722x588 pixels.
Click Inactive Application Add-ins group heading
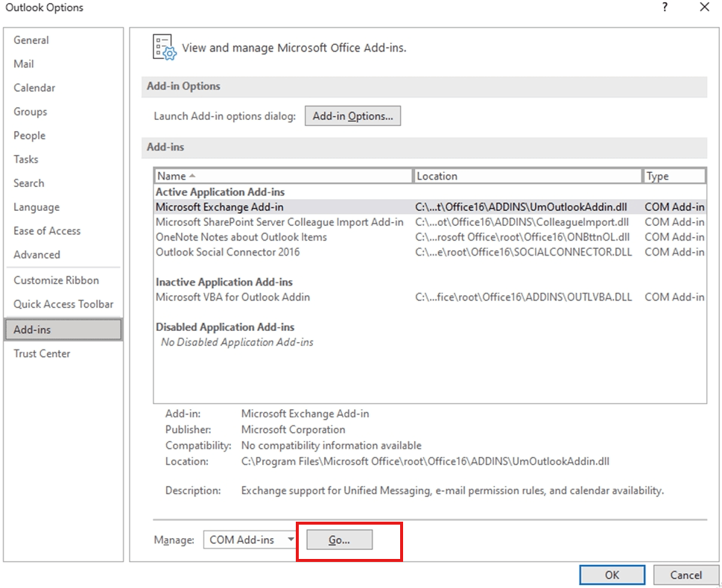pyautogui.click(x=224, y=282)
